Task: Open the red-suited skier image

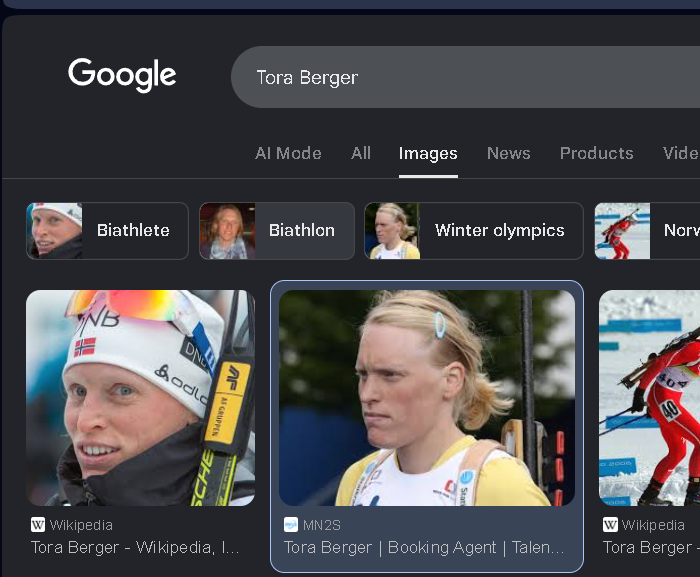Action: (649, 398)
